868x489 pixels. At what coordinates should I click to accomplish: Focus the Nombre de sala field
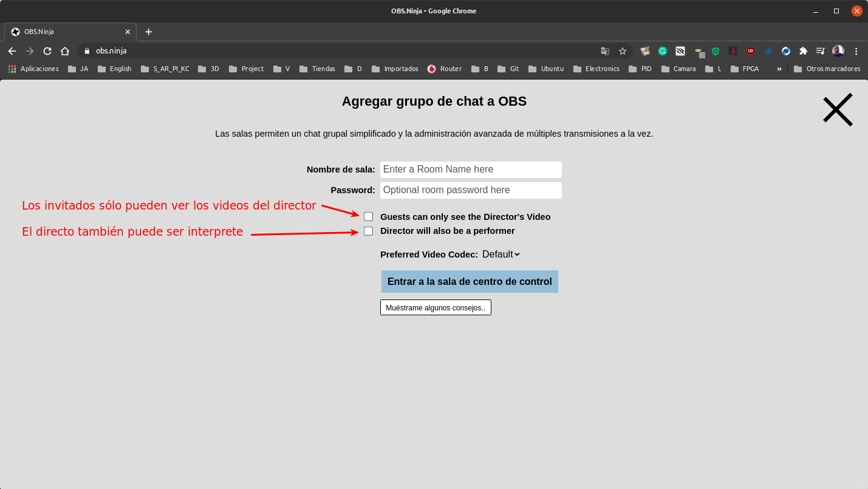(471, 169)
